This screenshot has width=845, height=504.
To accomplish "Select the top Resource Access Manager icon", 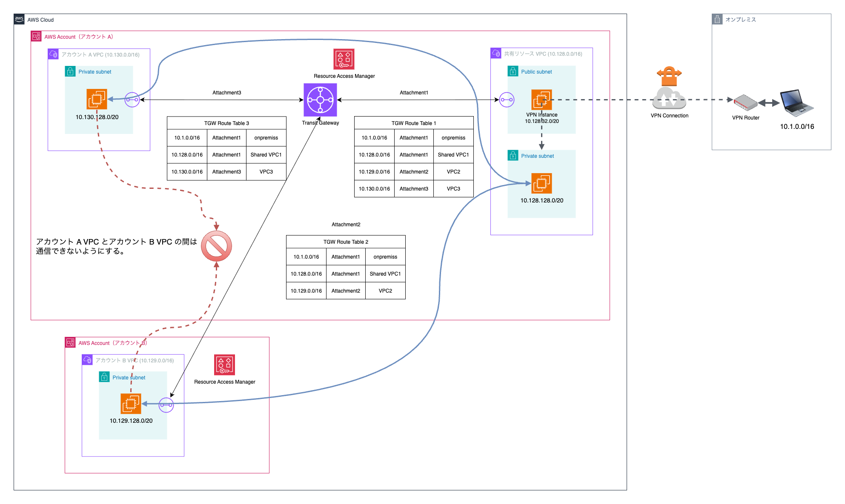I will pos(344,59).
